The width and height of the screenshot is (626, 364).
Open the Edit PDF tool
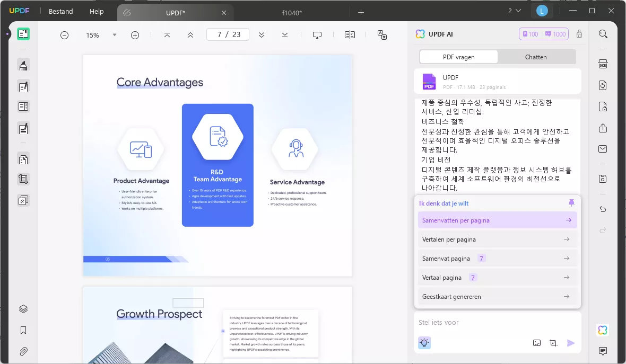(x=23, y=86)
